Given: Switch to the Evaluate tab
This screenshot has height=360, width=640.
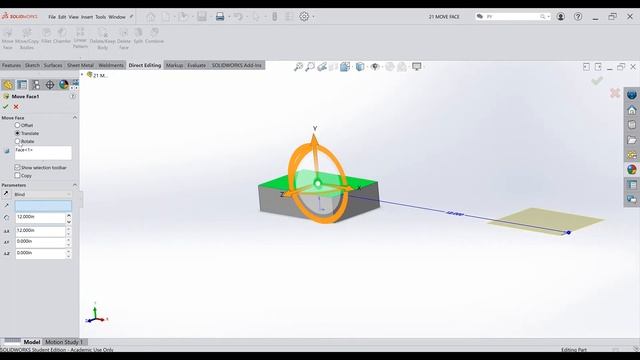Looking at the screenshot, I should pos(197,65).
